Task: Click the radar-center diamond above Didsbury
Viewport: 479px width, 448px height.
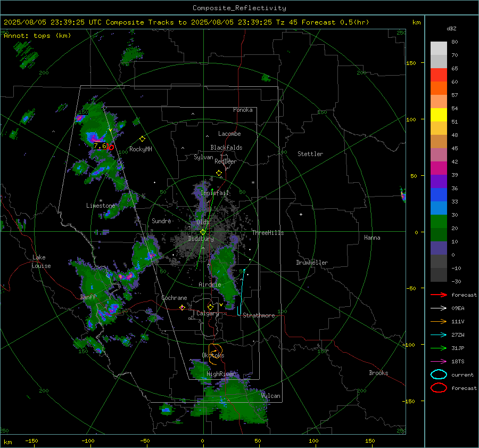Action: click(203, 232)
